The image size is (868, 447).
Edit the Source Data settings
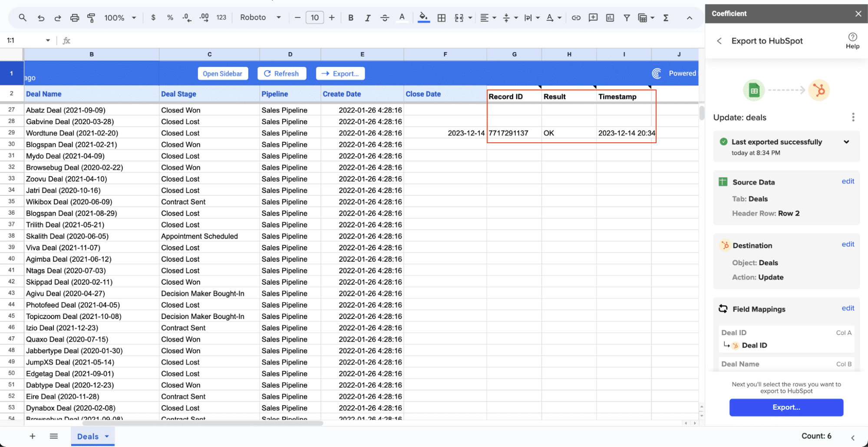click(x=848, y=181)
